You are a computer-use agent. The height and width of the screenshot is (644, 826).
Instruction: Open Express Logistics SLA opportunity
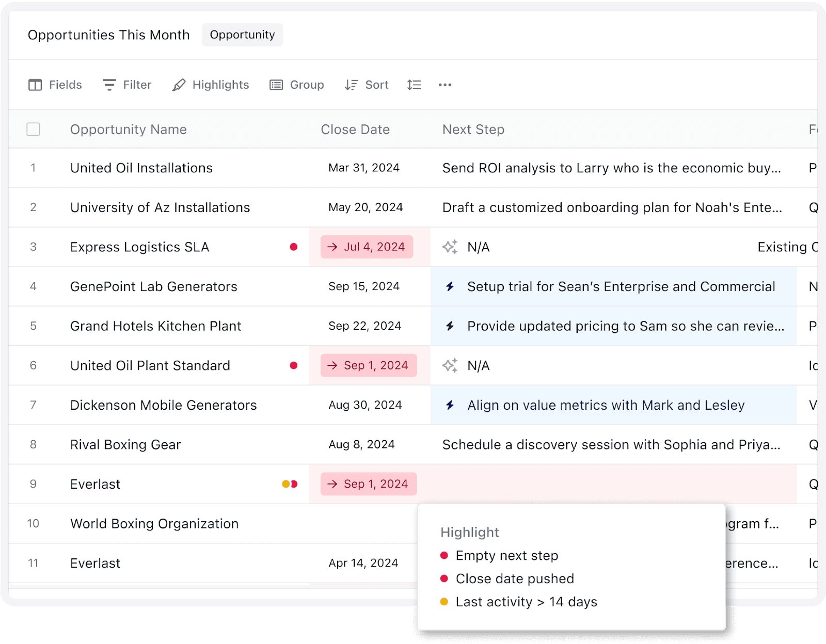tap(140, 247)
